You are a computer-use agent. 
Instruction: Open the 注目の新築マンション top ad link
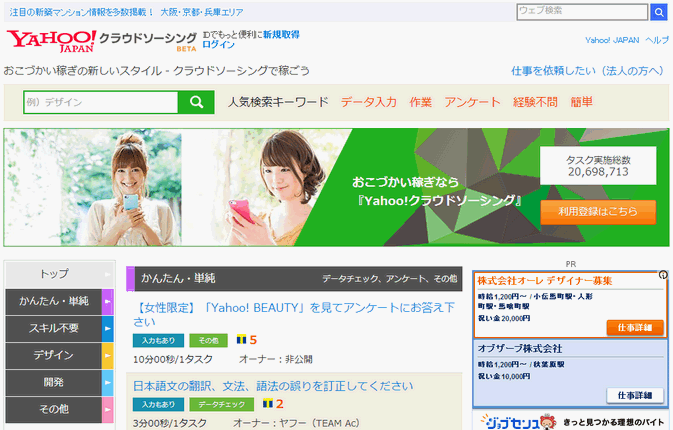pyautogui.click(x=126, y=12)
